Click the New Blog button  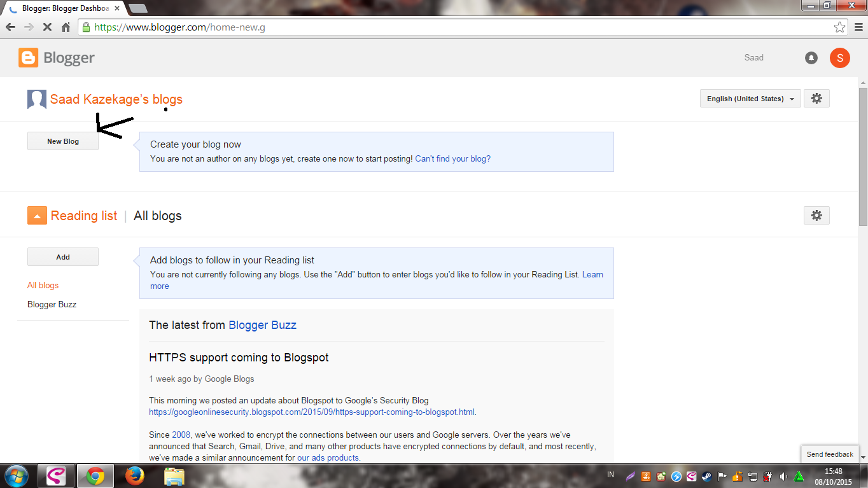click(x=62, y=141)
